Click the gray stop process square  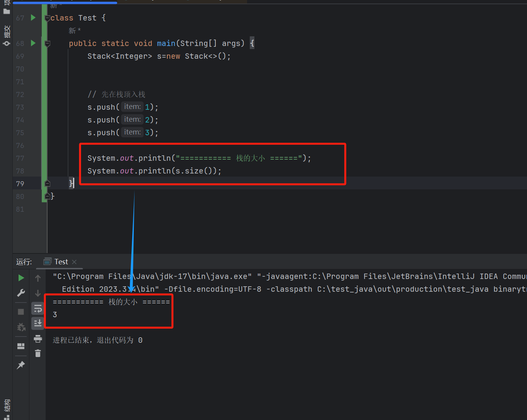pyautogui.click(x=21, y=312)
